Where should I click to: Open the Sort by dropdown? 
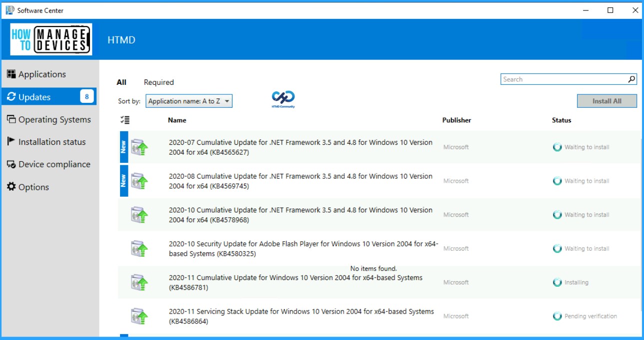pyautogui.click(x=189, y=101)
